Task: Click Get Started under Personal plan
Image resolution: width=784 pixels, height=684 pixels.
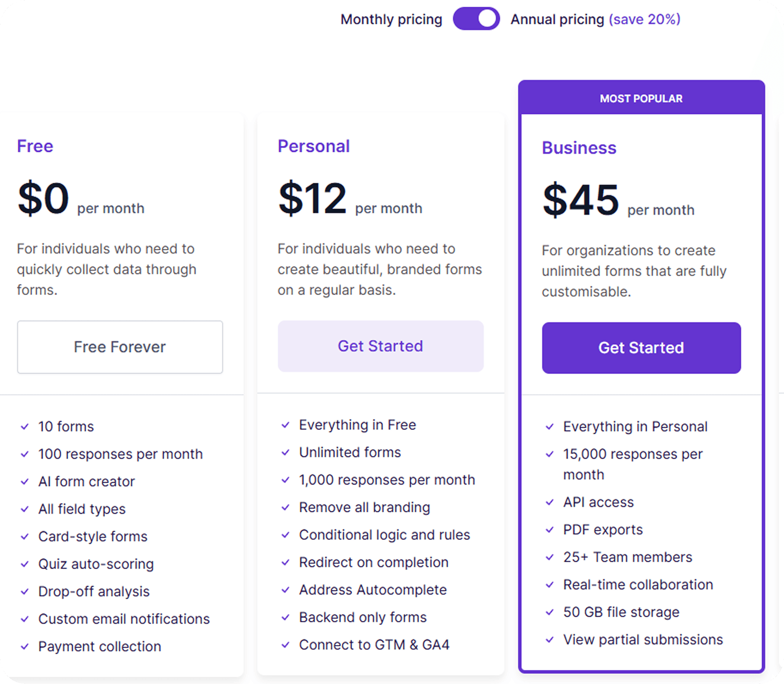Action: click(x=380, y=346)
